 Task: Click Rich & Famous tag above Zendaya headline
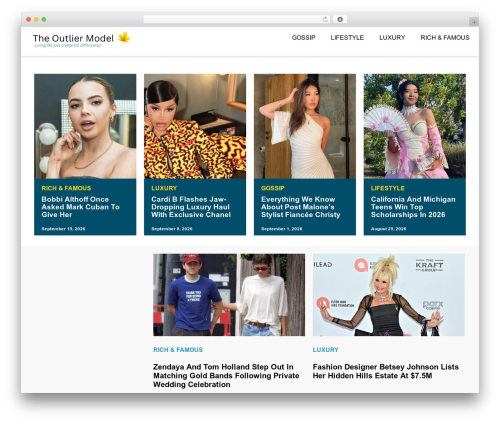[x=178, y=350]
